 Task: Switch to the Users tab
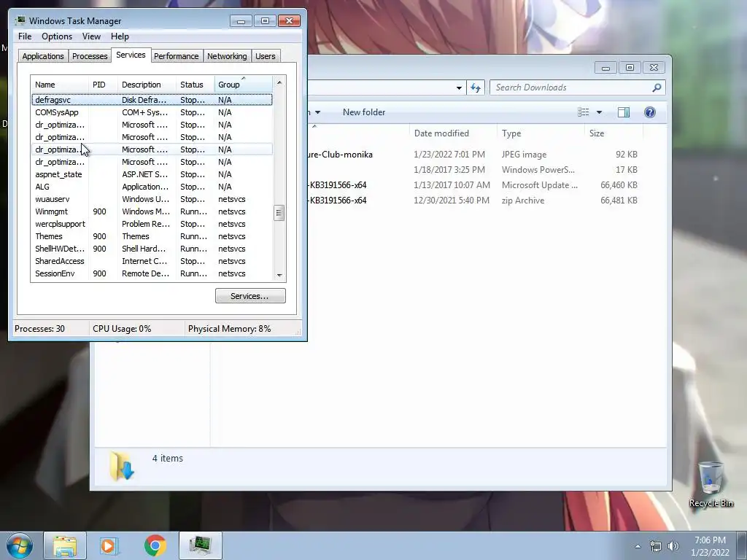tap(266, 56)
